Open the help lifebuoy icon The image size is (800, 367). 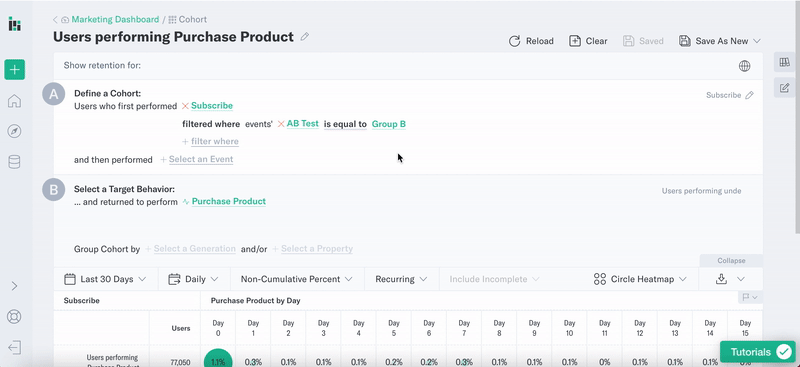point(14,316)
